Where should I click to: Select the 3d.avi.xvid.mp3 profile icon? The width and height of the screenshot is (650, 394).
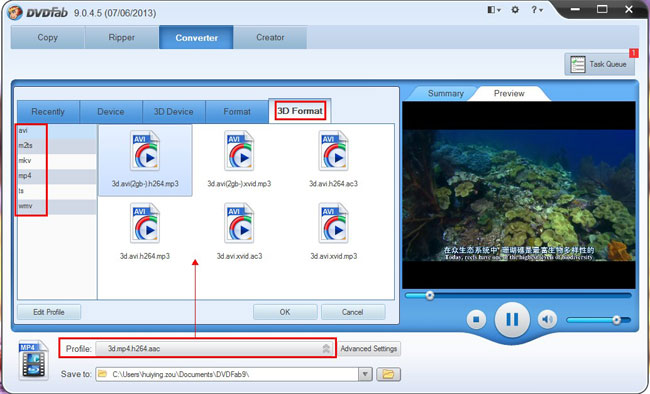[x=334, y=223]
